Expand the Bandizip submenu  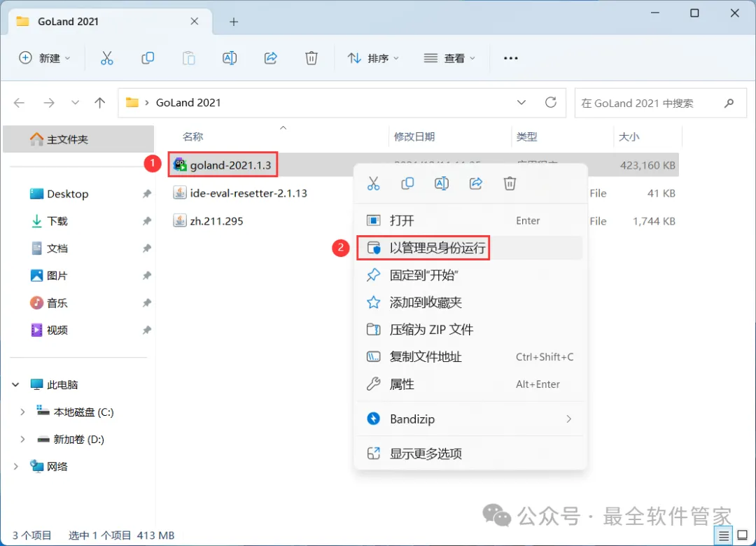[569, 419]
